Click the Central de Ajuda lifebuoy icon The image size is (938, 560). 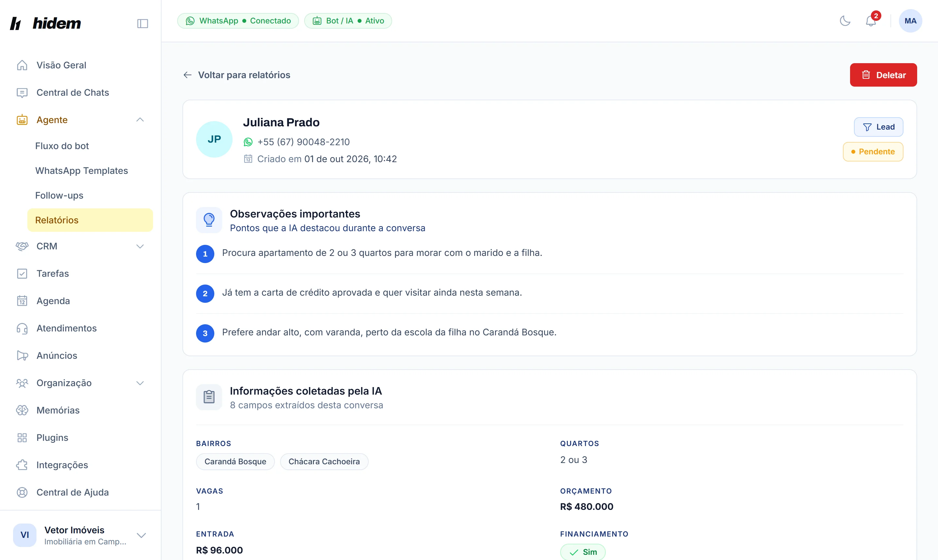coord(22,493)
